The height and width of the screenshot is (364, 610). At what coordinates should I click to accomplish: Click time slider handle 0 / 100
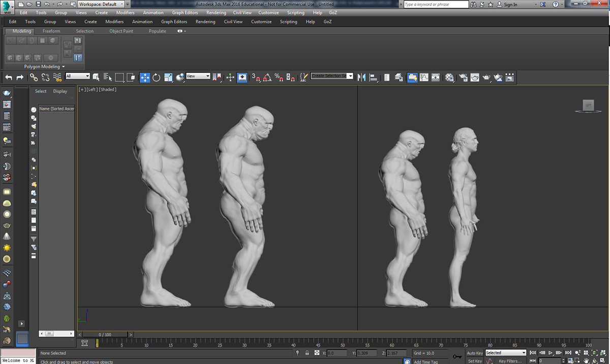click(105, 335)
